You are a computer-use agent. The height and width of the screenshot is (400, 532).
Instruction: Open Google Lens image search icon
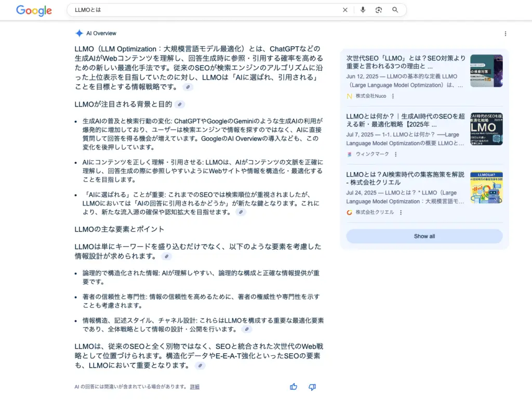(x=379, y=10)
